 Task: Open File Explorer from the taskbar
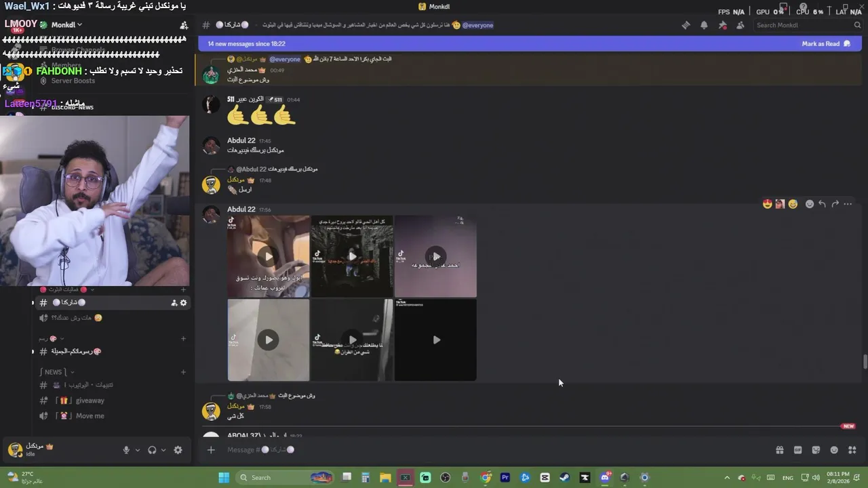[x=385, y=477]
